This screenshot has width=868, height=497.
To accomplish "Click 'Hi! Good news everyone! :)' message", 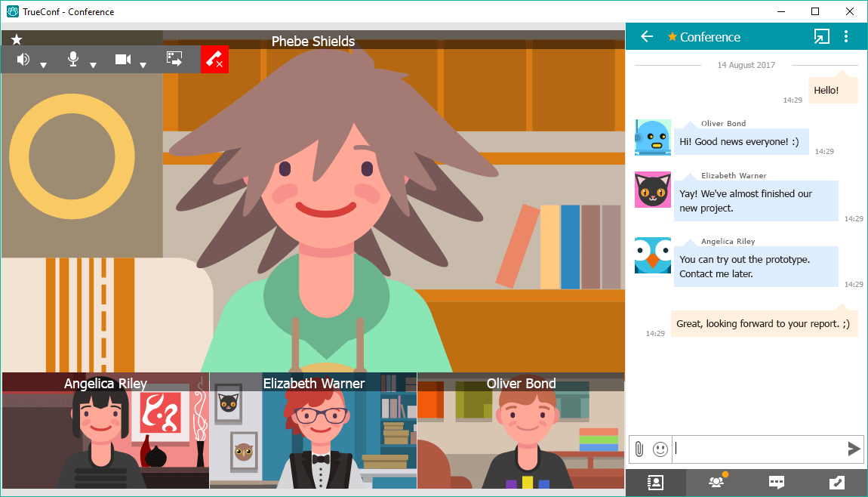I will click(x=740, y=141).
